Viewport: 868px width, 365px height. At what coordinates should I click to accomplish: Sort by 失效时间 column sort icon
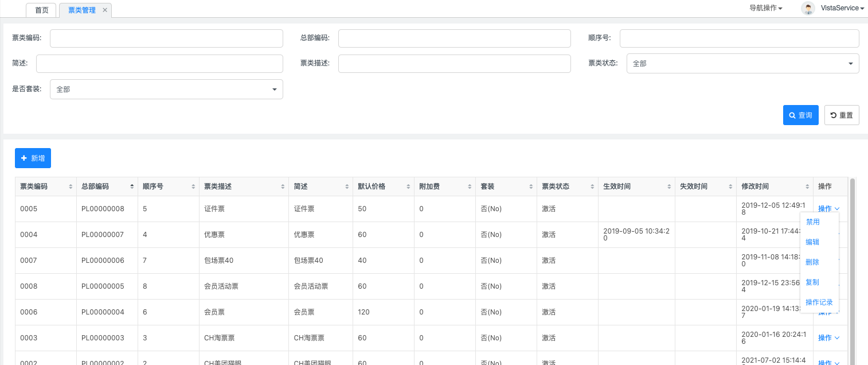[730, 187]
